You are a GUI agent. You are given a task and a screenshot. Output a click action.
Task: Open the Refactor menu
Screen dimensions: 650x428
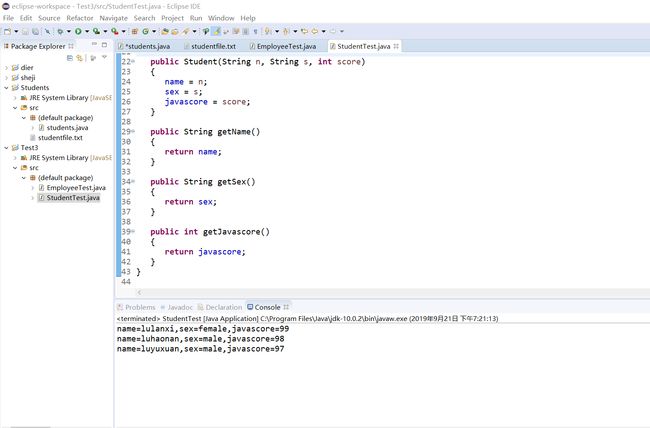[x=80, y=18]
